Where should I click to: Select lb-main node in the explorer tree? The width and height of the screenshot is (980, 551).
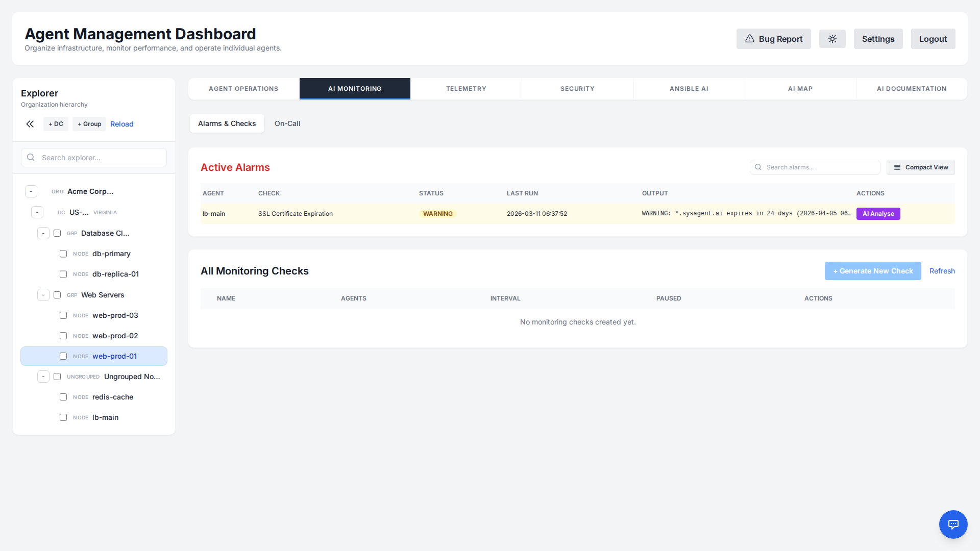coord(105,417)
